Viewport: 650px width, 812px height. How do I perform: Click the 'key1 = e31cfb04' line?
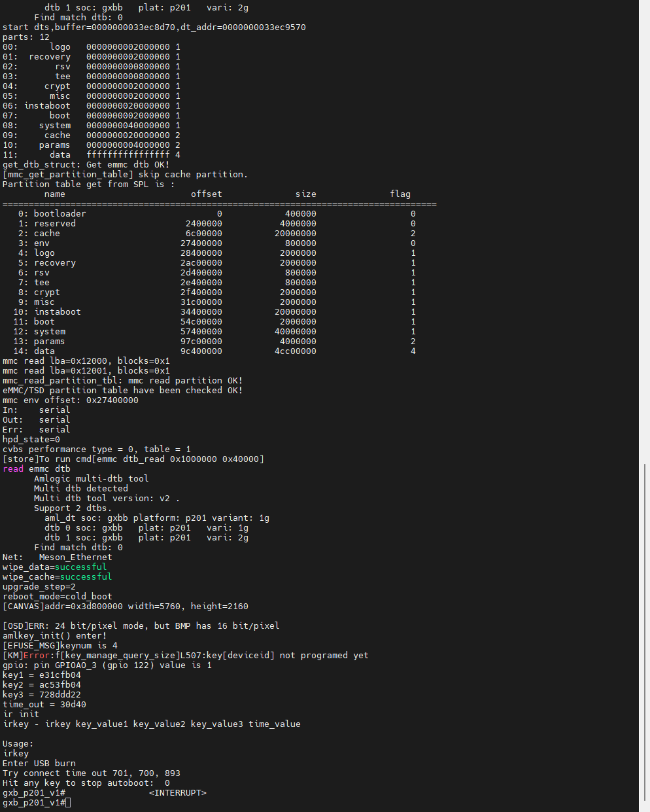point(42,675)
